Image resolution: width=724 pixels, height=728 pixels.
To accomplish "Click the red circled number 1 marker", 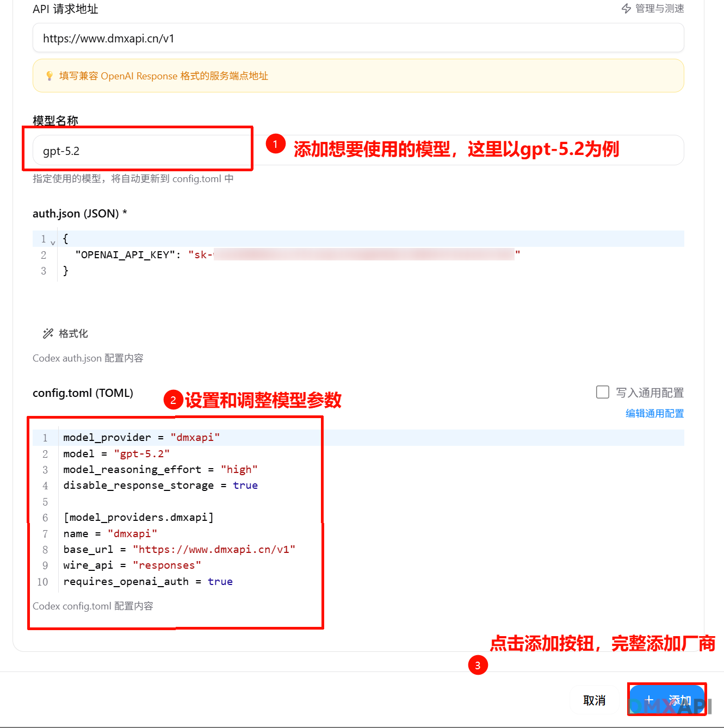I will (x=276, y=144).
